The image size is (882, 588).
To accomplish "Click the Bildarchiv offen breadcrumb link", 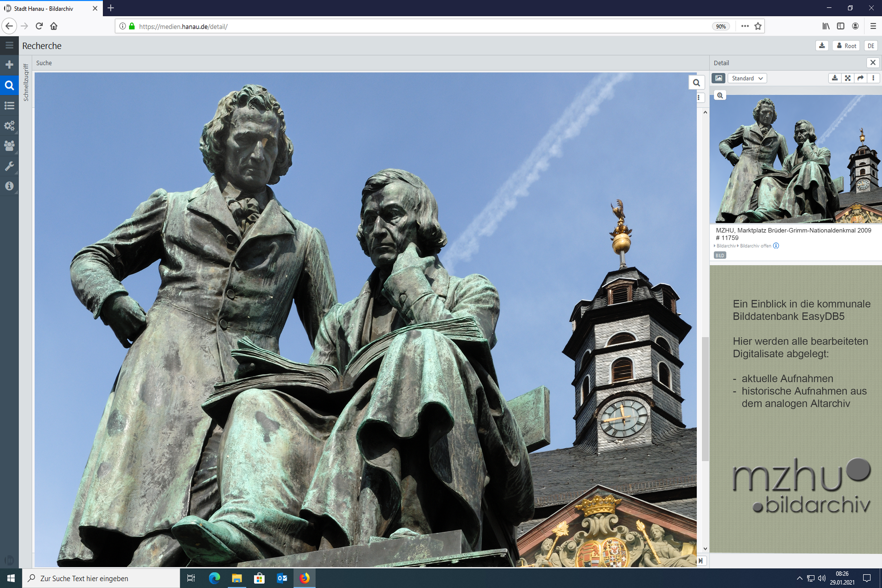I will point(755,246).
